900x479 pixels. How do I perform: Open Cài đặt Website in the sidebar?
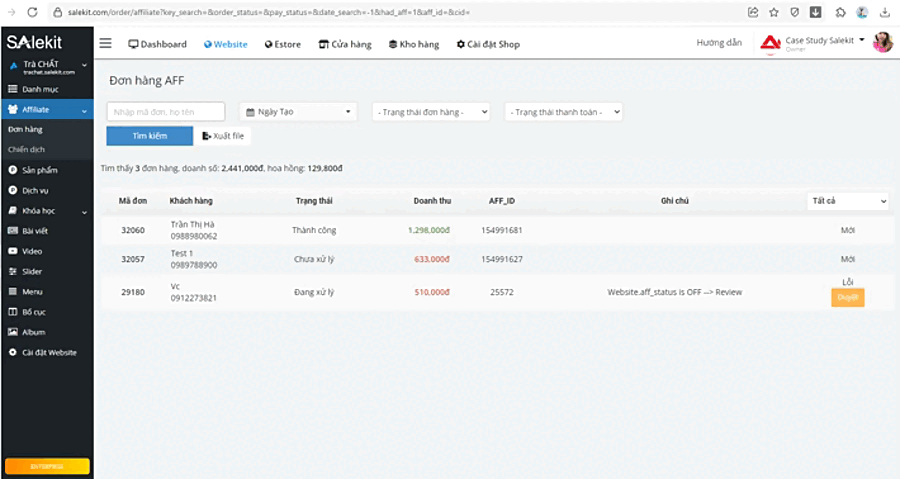pos(47,352)
